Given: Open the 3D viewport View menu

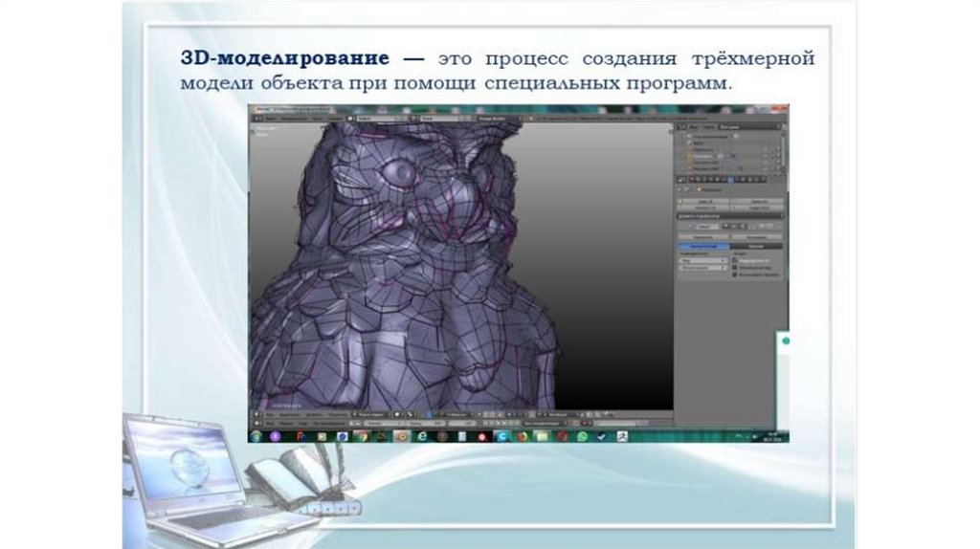Looking at the screenshot, I should click(x=269, y=413).
